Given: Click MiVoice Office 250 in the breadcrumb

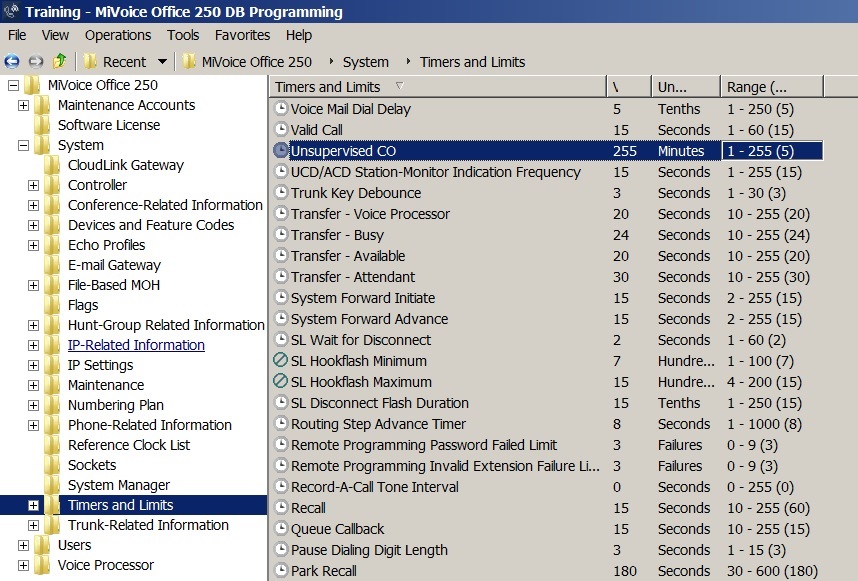Looking at the screenshot, I should point(257,62).
